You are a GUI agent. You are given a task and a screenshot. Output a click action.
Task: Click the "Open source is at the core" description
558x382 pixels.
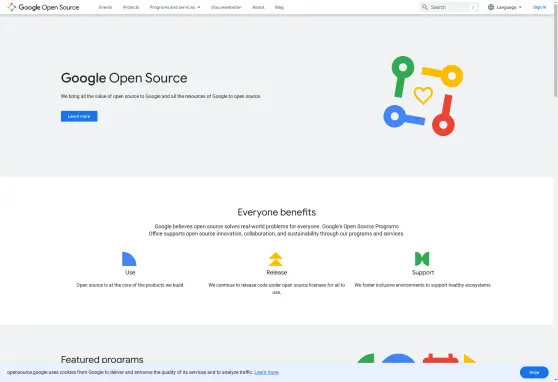(x=130, y=285)
